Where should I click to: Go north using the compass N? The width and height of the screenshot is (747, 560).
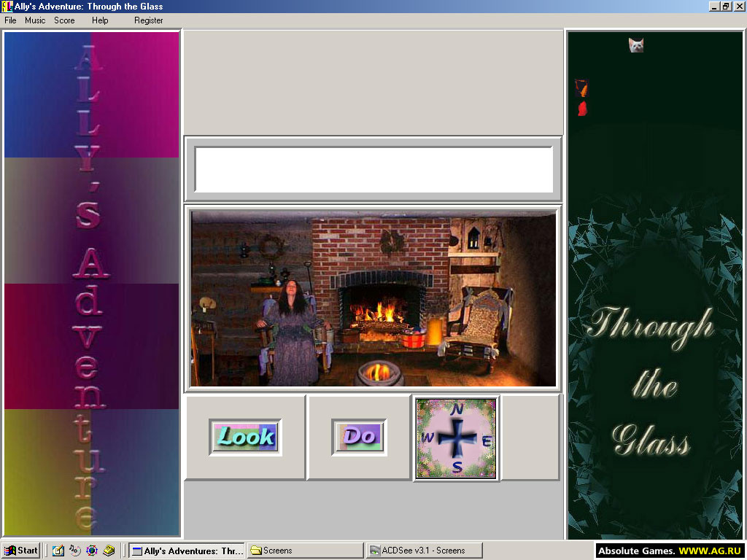[457, 409]
